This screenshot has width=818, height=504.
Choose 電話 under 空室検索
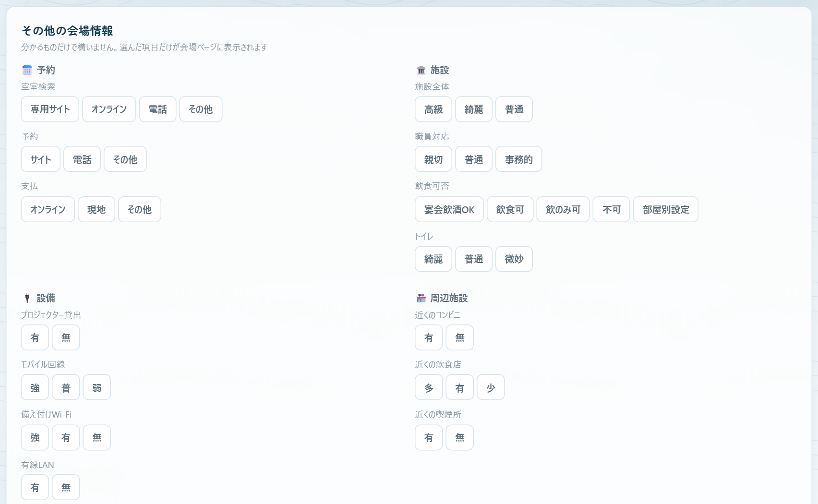pos(157,109)
